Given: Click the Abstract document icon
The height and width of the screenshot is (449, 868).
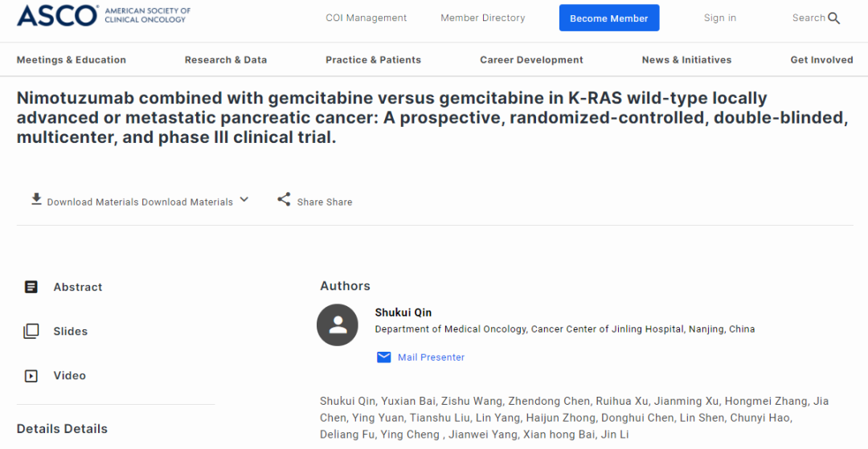Looking at the screenshot, I should [x=31, y=287].
